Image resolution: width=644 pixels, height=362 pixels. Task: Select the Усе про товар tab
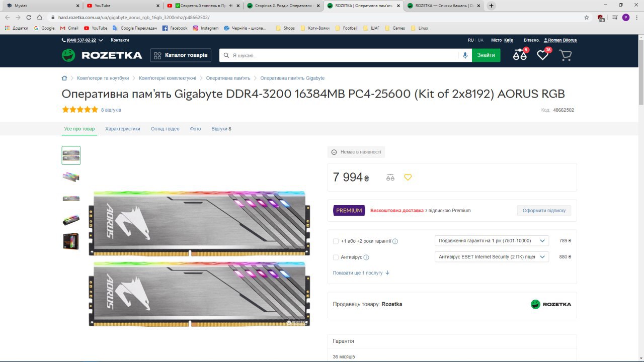(79, 129)
